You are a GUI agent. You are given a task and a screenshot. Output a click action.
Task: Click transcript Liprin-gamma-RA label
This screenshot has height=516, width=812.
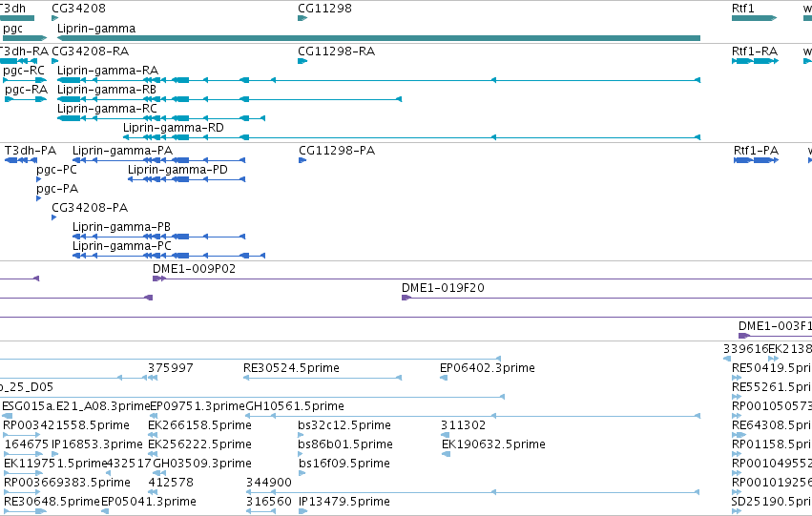click(108, 71)
